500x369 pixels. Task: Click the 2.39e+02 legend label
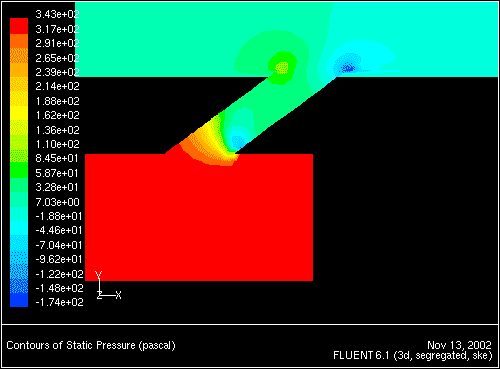[x=57, y=72]
